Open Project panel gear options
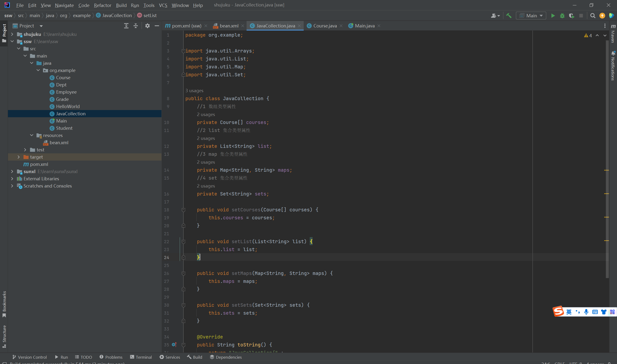The image size is (617, 364). tap(147, 26)
